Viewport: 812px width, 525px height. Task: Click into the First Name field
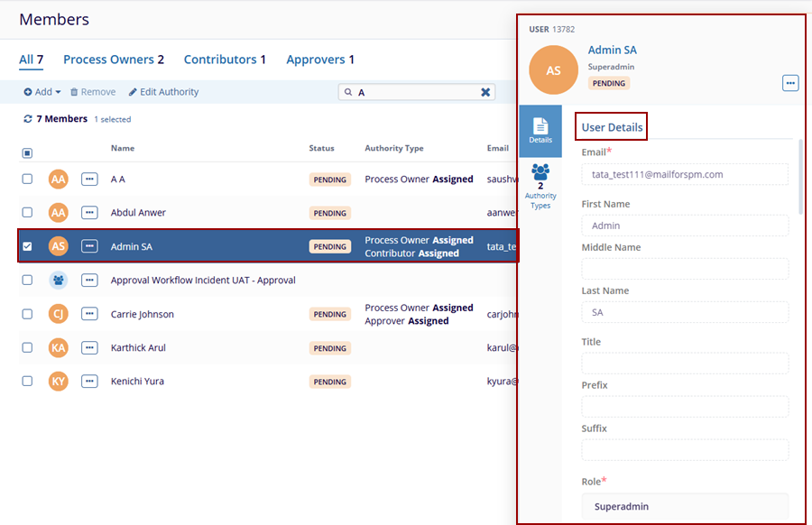click(684, 226)
